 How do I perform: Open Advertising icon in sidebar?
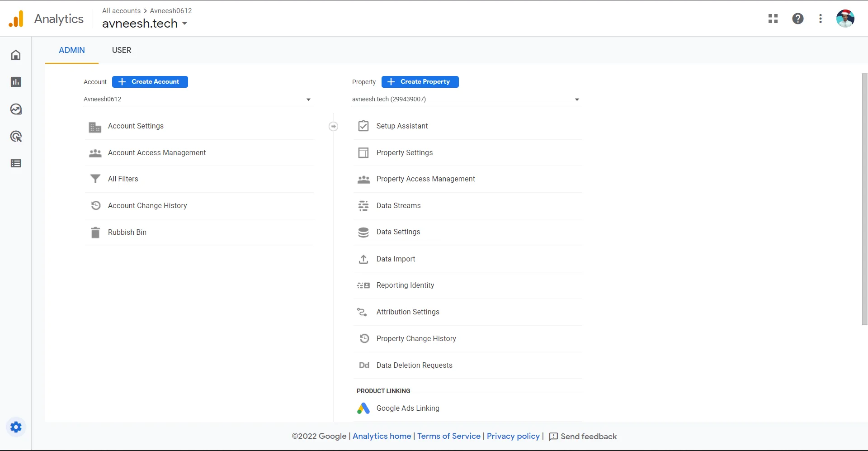pyautogui.click(x=16, y=136)
